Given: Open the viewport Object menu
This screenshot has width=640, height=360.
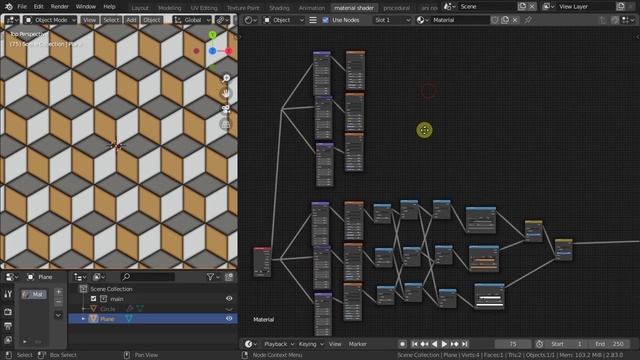Looking at the screenshot, I should (152, 20).
